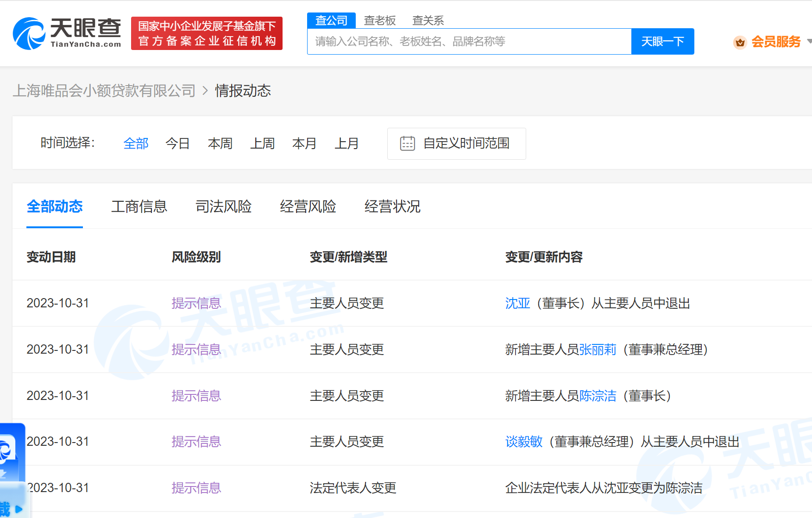Click 提示信息 in the 法定代表人变更 row
Image resolution: width=812 pixels, height=518 pixels.
click(196, 488)
